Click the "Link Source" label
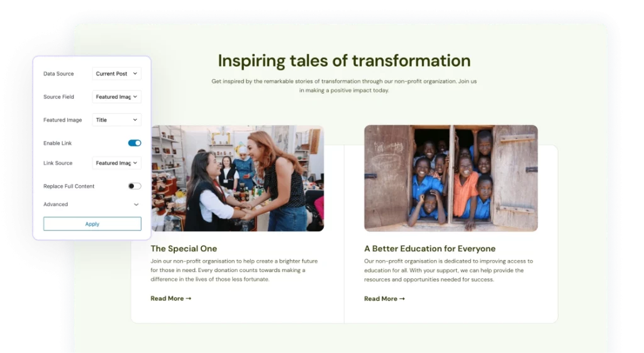Viewport: 644px width, 353px height. pyautogui.click(x=58, y=163)
